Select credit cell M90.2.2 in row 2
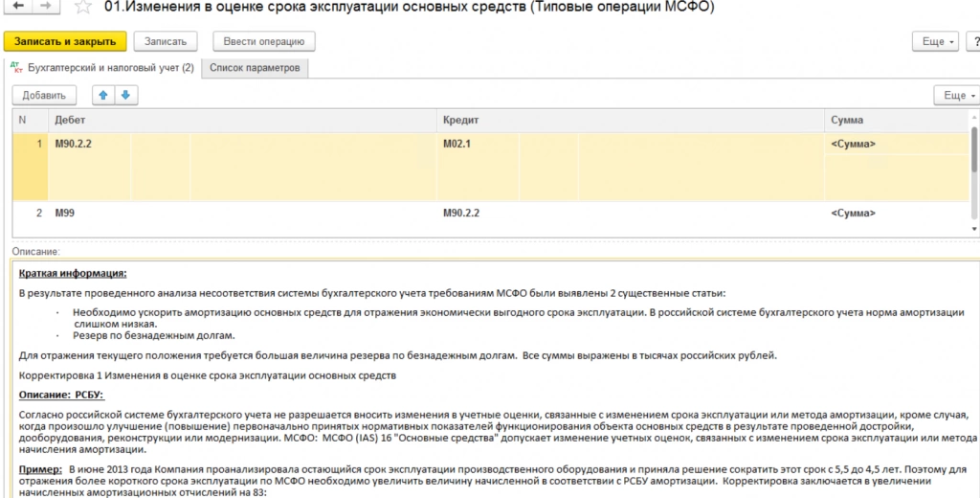 coord(461,214)
